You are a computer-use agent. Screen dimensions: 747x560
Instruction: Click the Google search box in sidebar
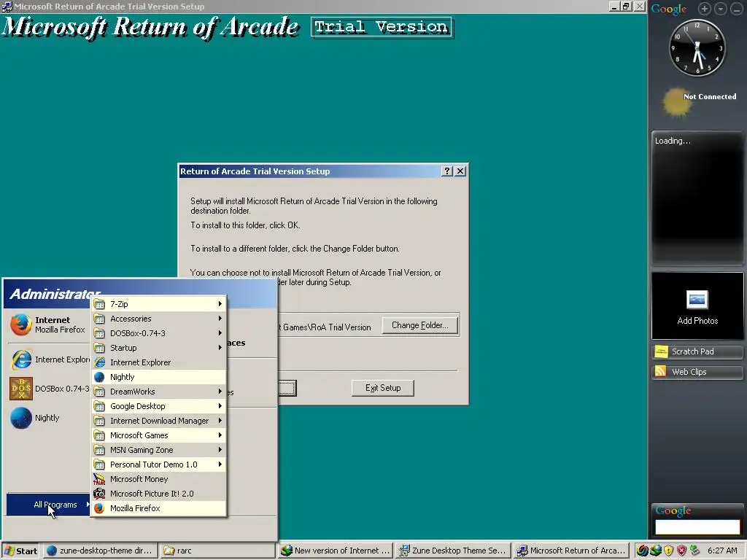(x=697, y=526)
